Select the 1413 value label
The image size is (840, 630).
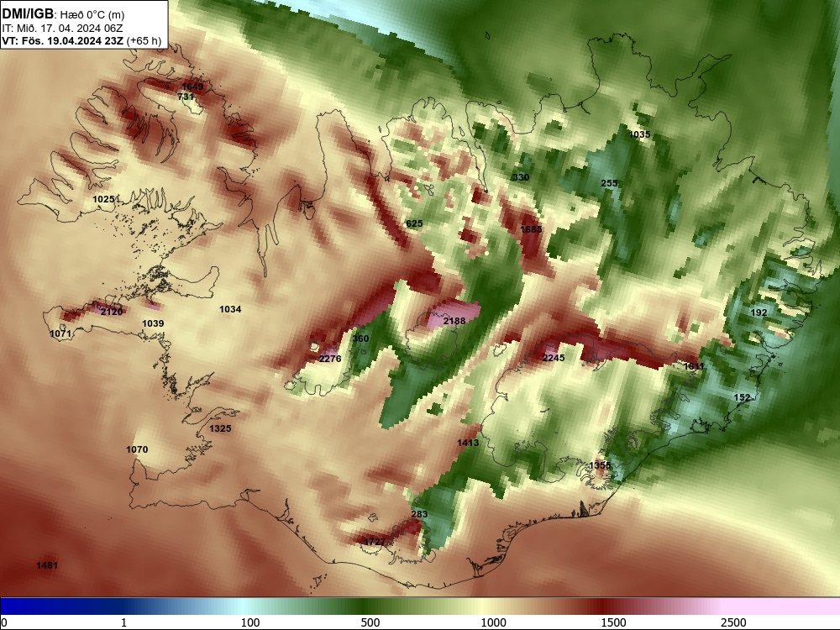(468, 443)
